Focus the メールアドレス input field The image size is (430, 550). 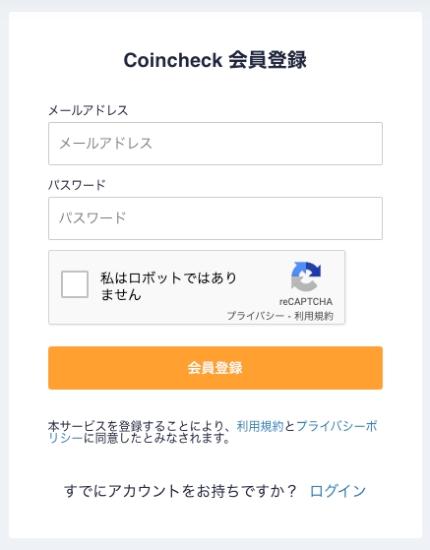point(215,143)
